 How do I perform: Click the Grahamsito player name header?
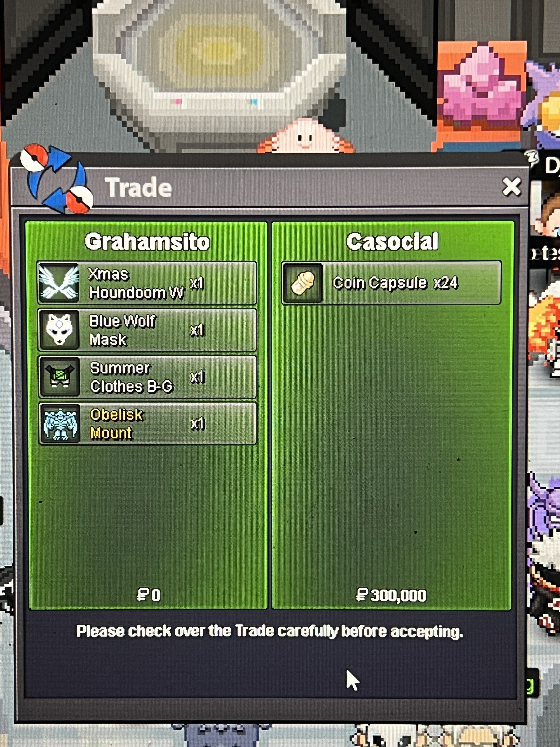point(147,242)
